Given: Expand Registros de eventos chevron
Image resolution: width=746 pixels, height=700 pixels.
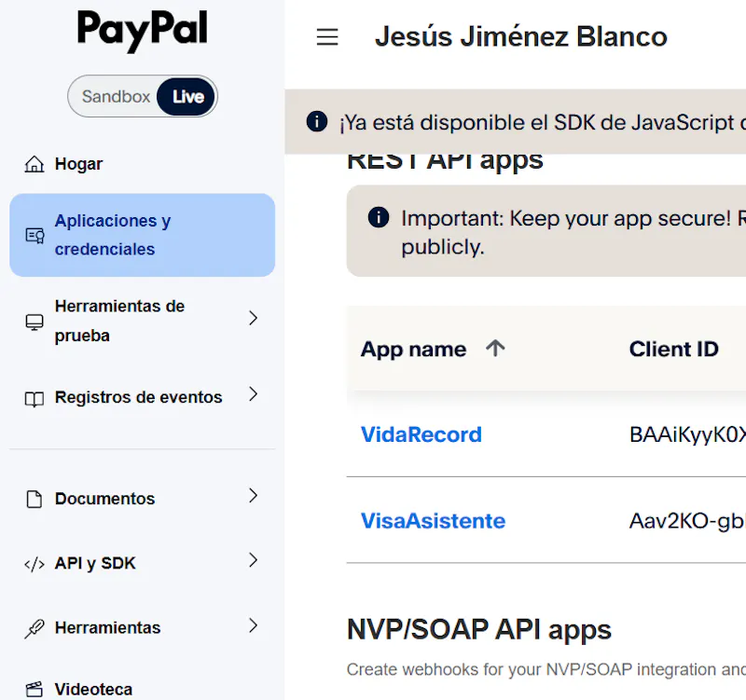Looking at the screenshot, I should (x=253, y=394).
